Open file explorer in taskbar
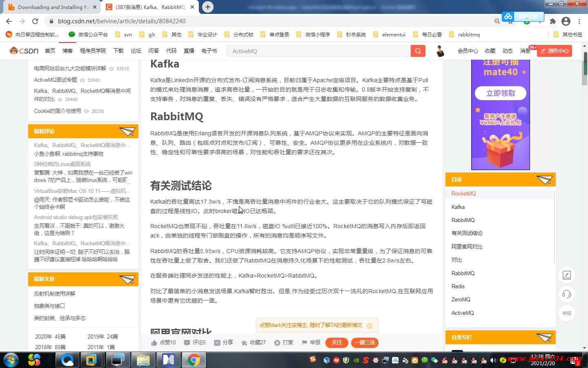 [x=143, y=360]
